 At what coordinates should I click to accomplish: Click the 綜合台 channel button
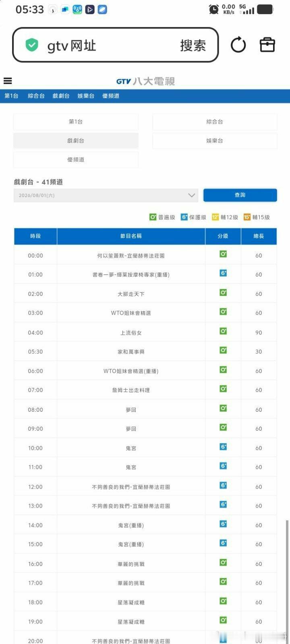point(215,122)
